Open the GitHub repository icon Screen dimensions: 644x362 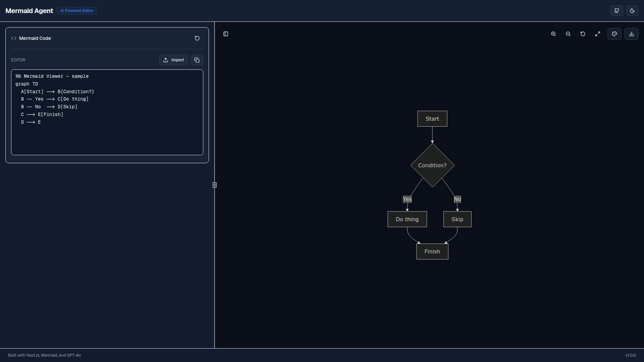(616, 11)
